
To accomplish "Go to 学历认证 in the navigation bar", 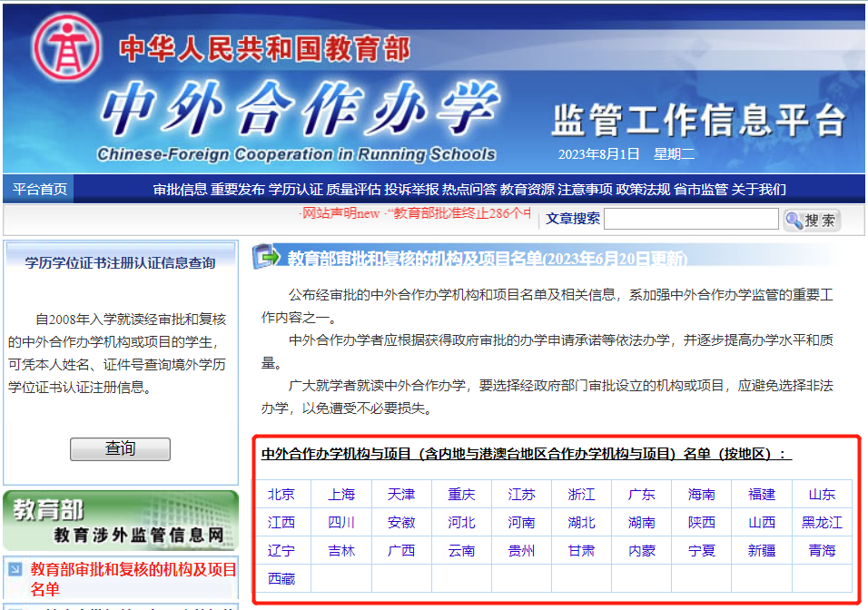I will (x=296, y=190).
